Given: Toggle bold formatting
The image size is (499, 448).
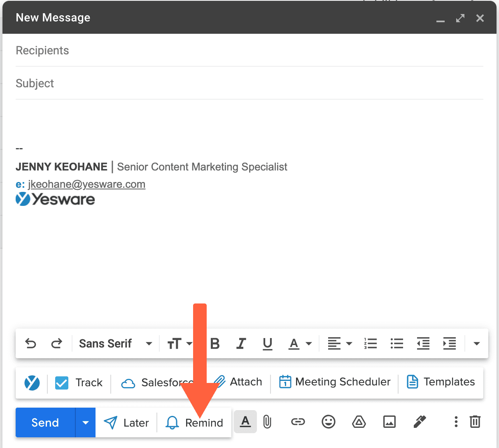Looking at the screenshot, I should tap(215, 343).
